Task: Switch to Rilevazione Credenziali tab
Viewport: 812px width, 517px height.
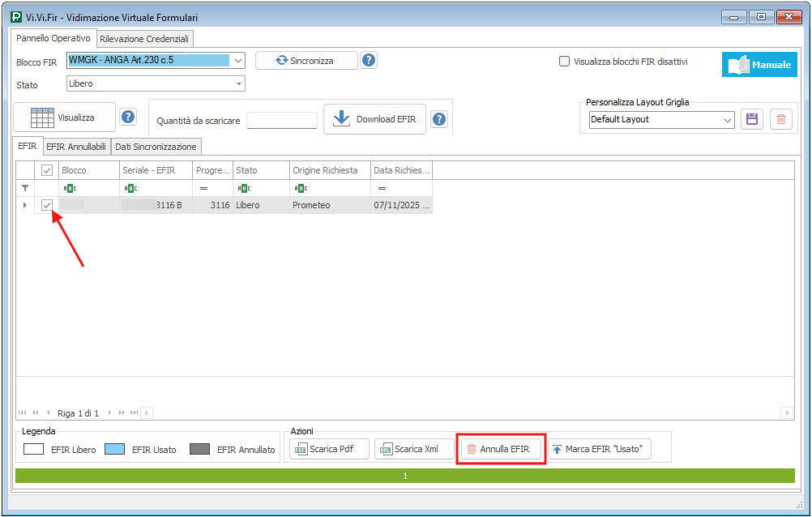Action: (x=144, y=39)
